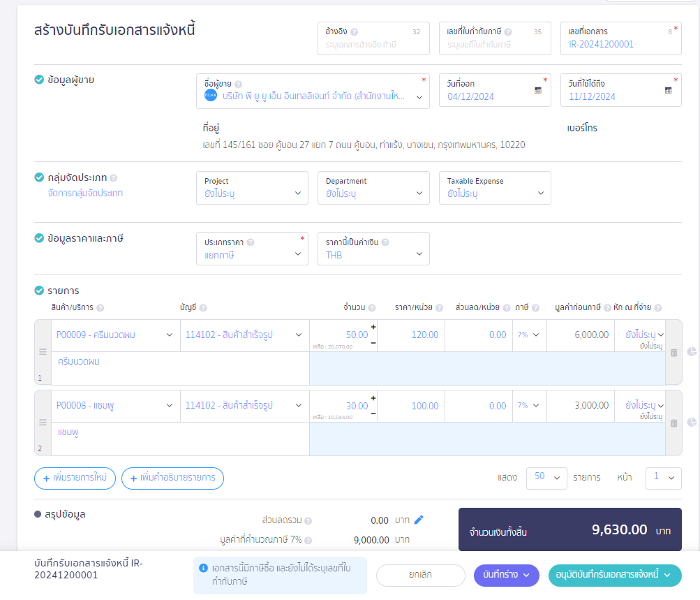Image resolution: width=700 pixels, height=600 pixels.
Task: Edit total discount using the pencil icon
Action: (x=418, y=520)
